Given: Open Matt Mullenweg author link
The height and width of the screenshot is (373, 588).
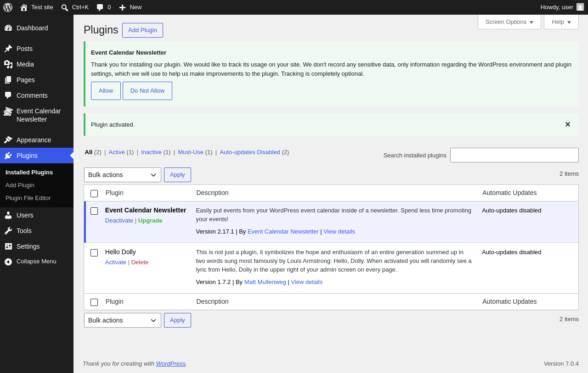Looking at the screenshot, I should click(265, 282).
